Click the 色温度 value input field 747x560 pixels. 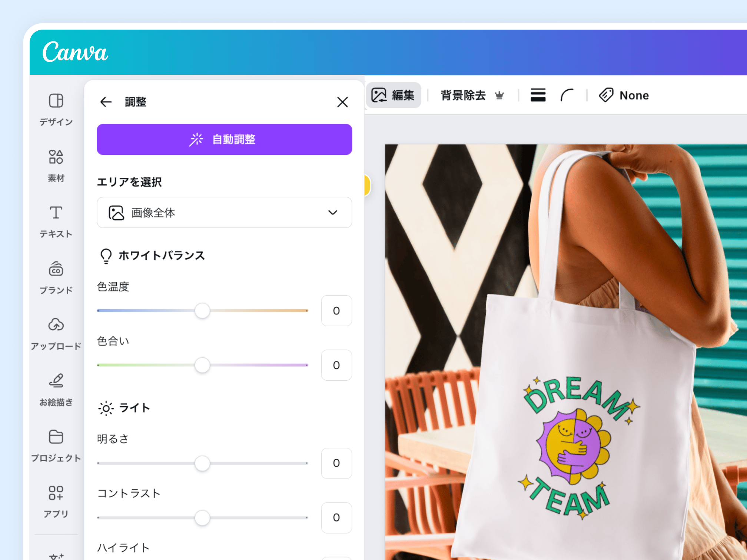click(336, 310)
